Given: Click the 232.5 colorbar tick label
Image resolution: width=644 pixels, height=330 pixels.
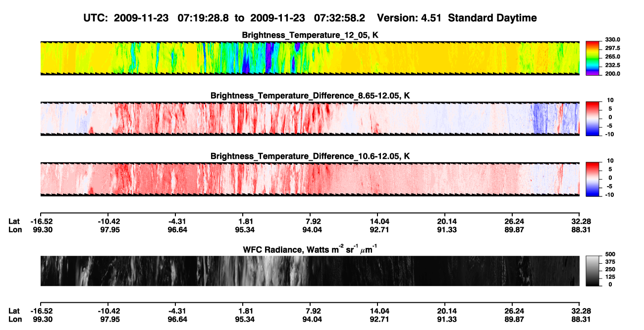Looking at the screenshot, I should [x=613, y=65].
